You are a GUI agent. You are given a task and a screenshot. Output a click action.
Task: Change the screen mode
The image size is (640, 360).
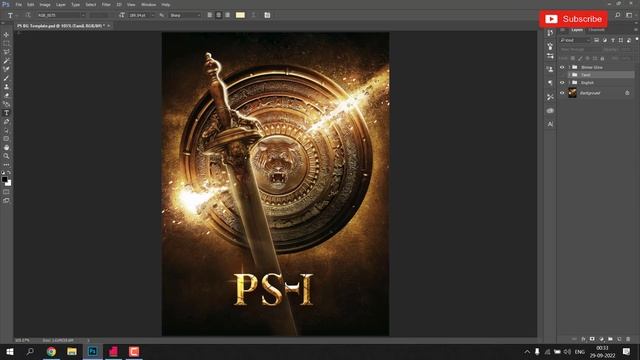(6, 200)
